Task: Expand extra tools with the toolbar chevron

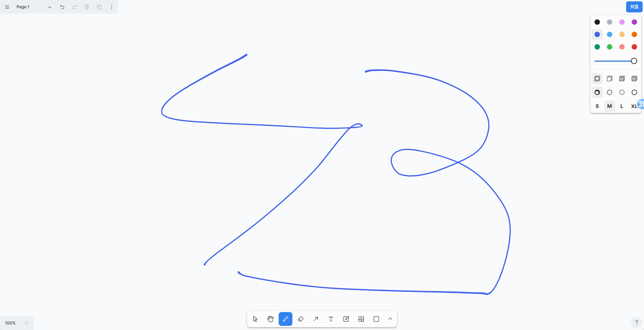Action: (390, 319)
